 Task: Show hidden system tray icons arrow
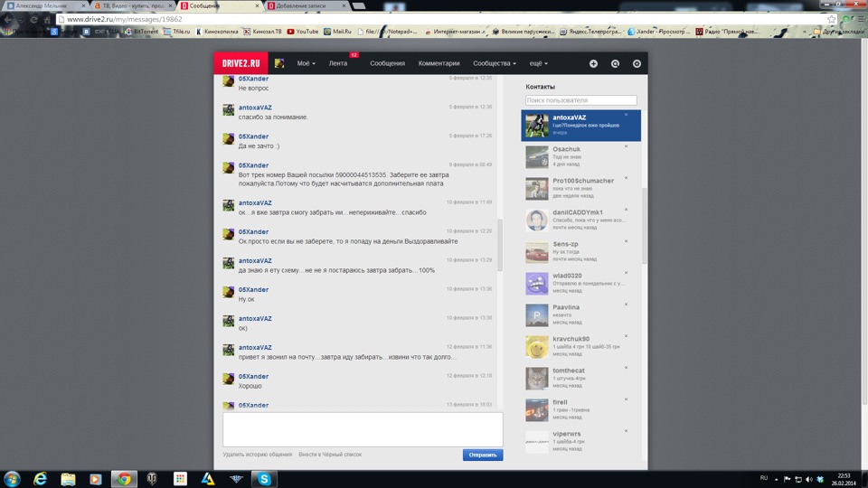[x=776, y=479]
